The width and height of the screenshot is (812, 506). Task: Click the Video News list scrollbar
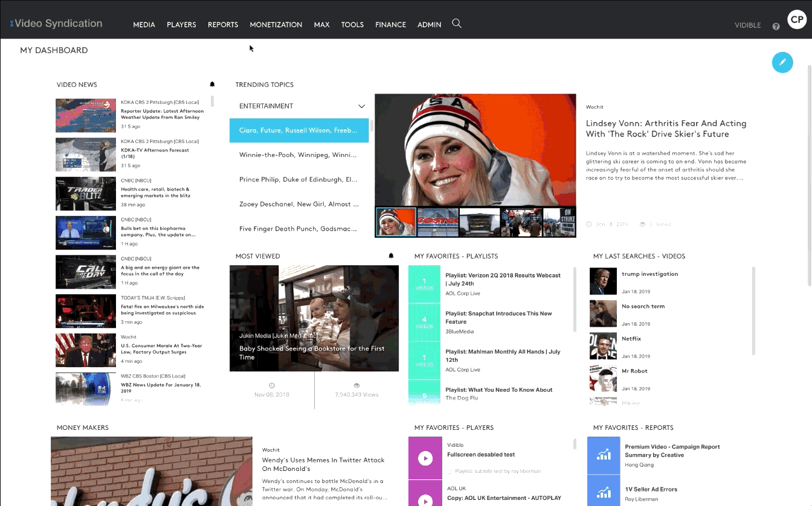pyautogui.click(x=212, y=101)
